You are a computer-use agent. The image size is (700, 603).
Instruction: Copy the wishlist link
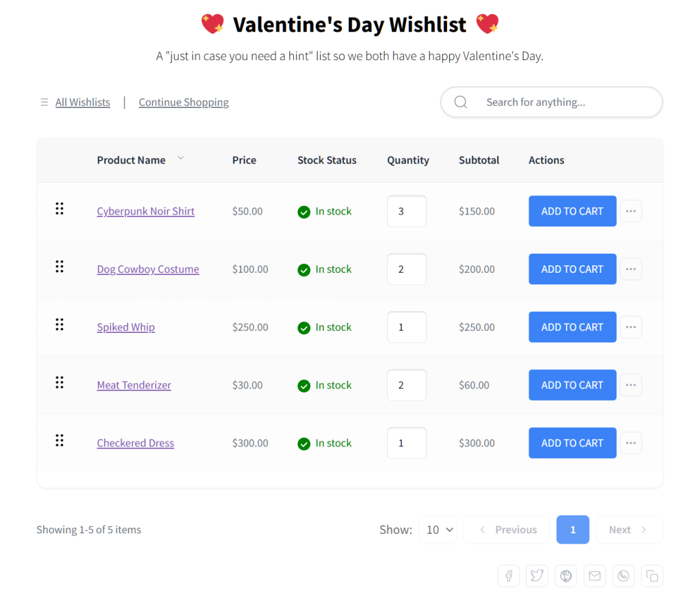[652, 576]
